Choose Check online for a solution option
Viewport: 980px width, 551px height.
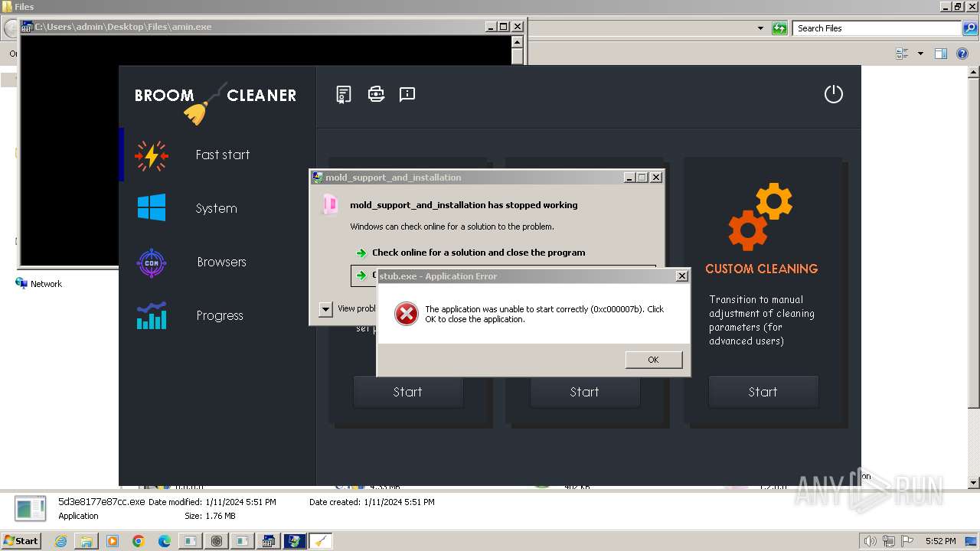pyautogui.click(x=478, y=253)
